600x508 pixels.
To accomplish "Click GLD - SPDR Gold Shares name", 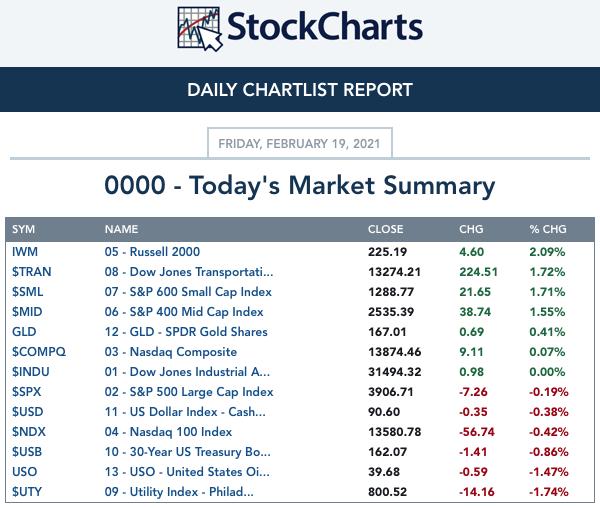I will coord(186,332).
